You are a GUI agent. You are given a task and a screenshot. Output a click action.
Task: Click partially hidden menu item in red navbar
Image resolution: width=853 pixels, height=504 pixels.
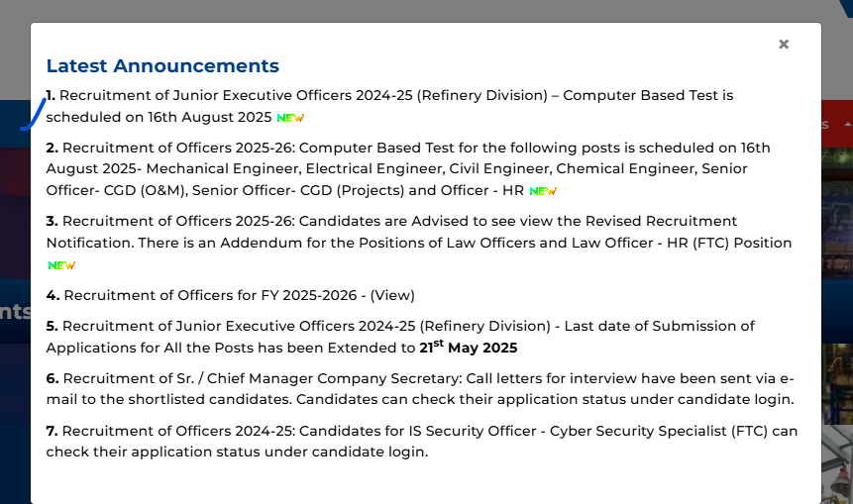826,126
